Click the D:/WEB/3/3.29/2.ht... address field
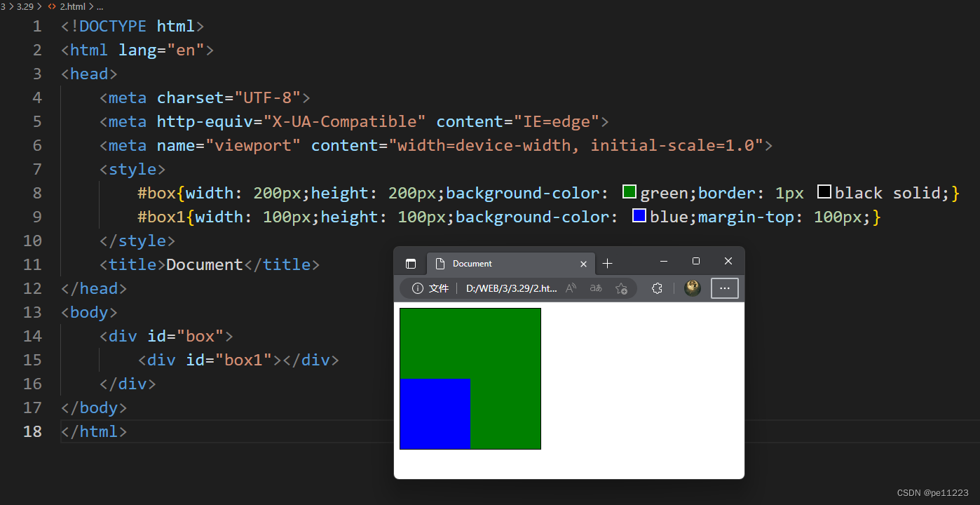The height and width of the screenshot is (505, 980). [512, 288]
